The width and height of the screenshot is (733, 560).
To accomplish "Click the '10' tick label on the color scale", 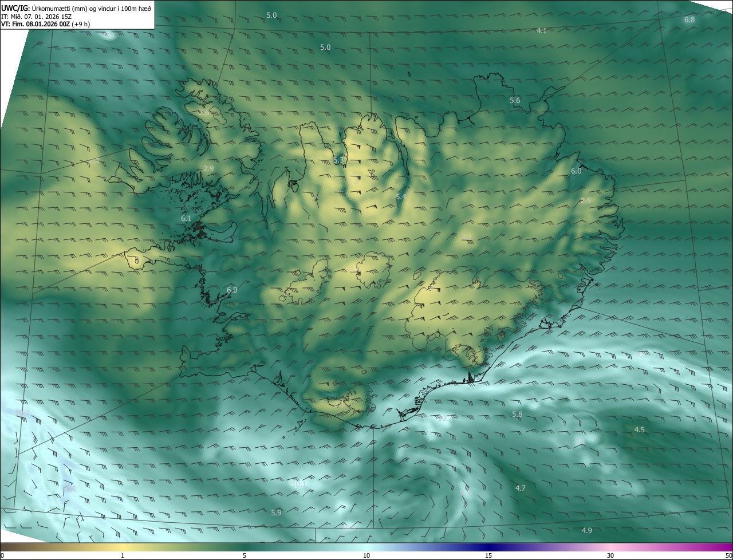I will click(x=366, y=556).
